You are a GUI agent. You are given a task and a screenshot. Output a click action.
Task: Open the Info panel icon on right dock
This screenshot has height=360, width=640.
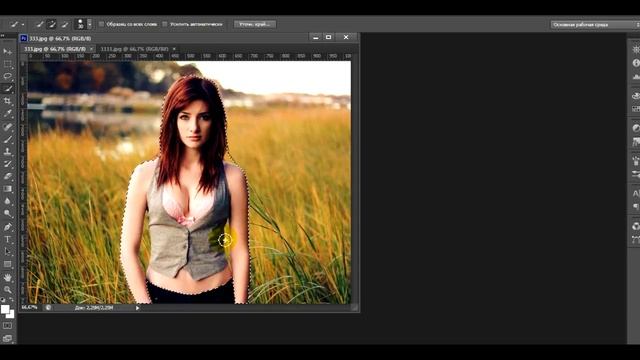coord(636,63)
